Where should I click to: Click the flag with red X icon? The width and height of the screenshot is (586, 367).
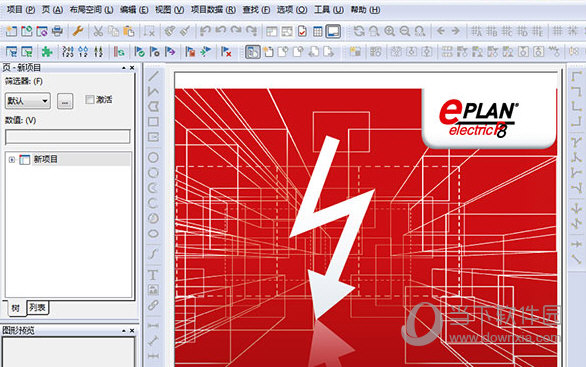coord(226,52)
